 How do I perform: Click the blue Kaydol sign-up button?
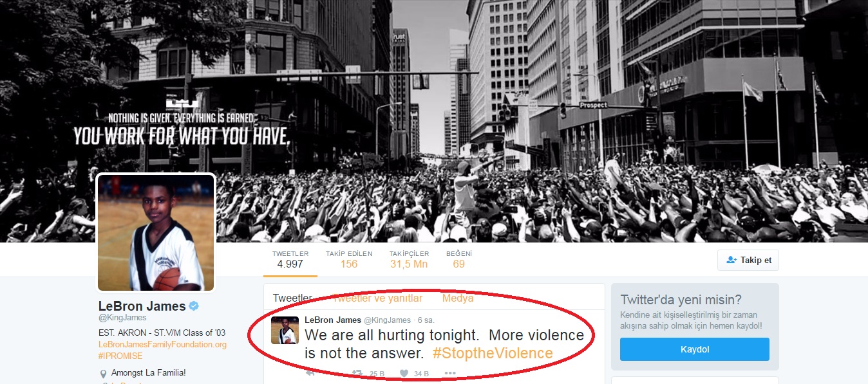pyautogui.click(x=695, y=349)
